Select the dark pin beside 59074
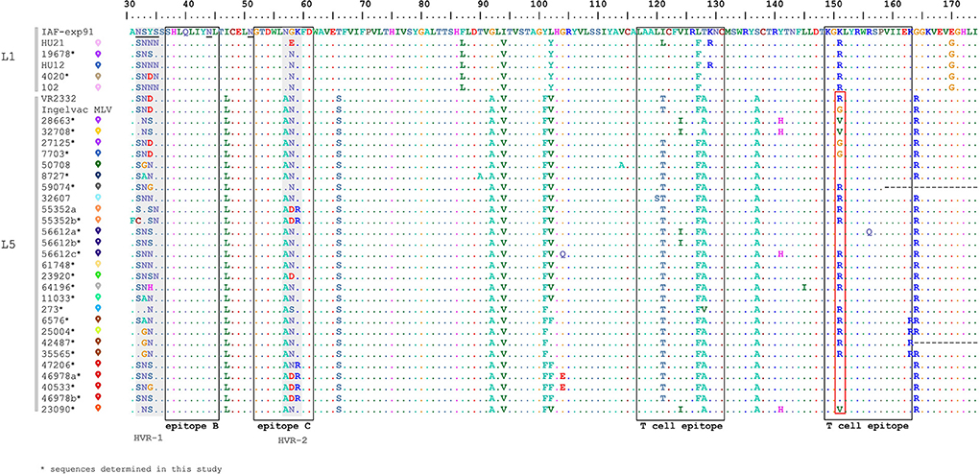Image resolution: width=980 pixels, height=474 pixels. click(98, 187)
